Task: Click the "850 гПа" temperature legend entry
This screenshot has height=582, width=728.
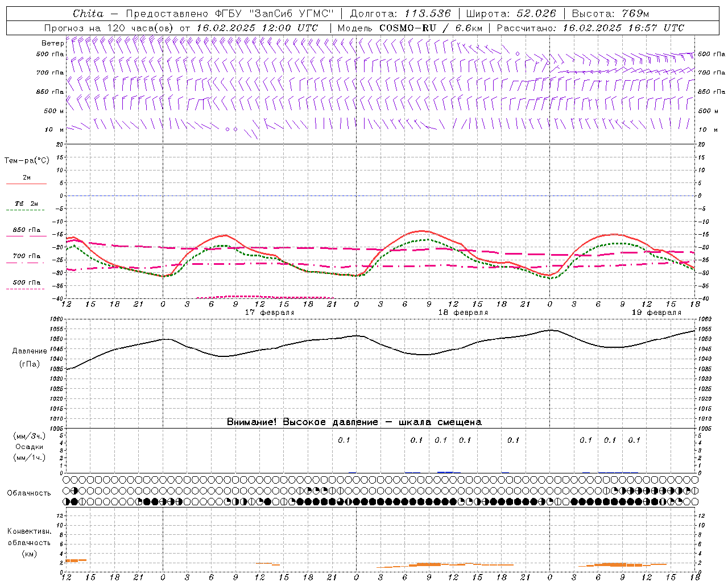Action: click(x=27, y=230)
